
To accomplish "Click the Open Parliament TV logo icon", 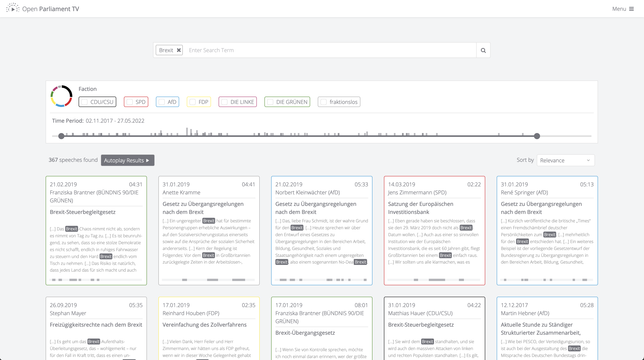I will (13, 8).
